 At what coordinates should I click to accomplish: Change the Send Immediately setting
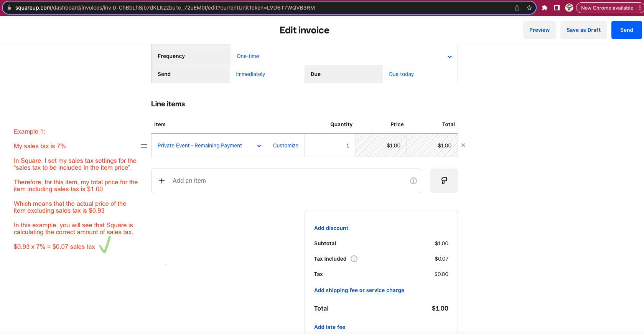250,74
